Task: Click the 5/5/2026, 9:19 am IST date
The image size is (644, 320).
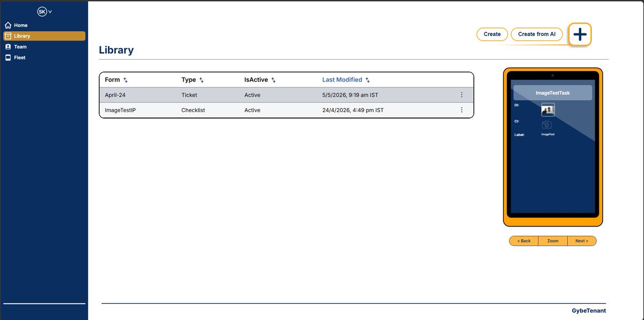Action: [x=350, y=95]
